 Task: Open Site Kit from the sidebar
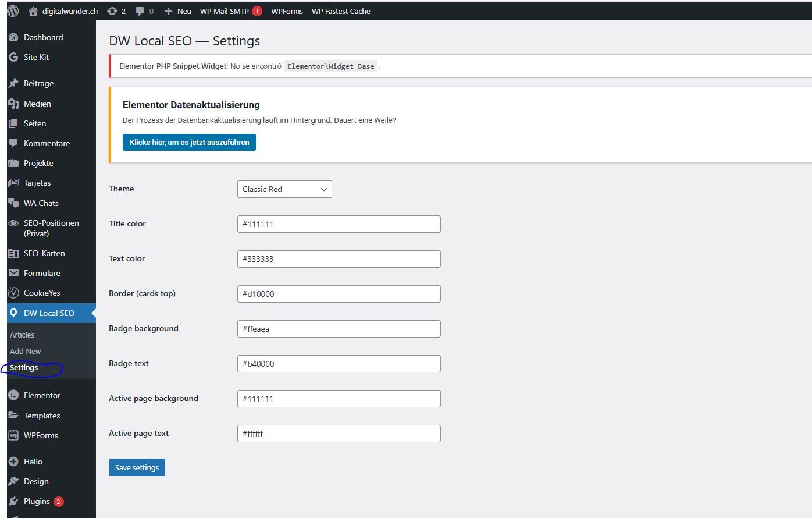pos(36,57)
